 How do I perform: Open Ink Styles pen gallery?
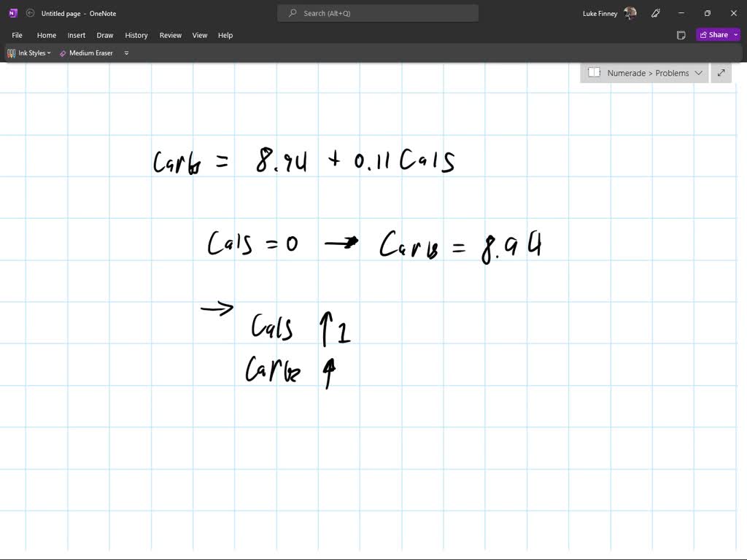pos(29,52)
